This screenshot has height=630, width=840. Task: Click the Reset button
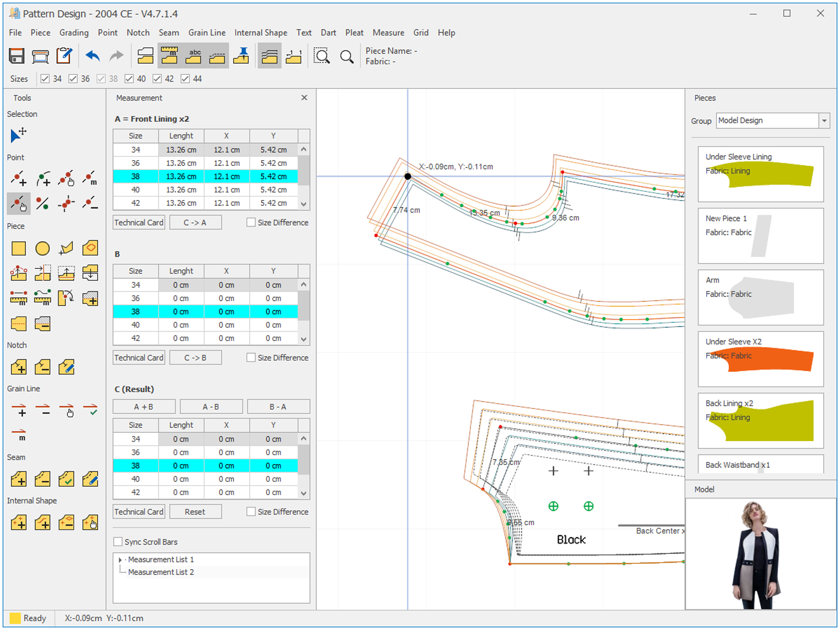tap(195, 512)
